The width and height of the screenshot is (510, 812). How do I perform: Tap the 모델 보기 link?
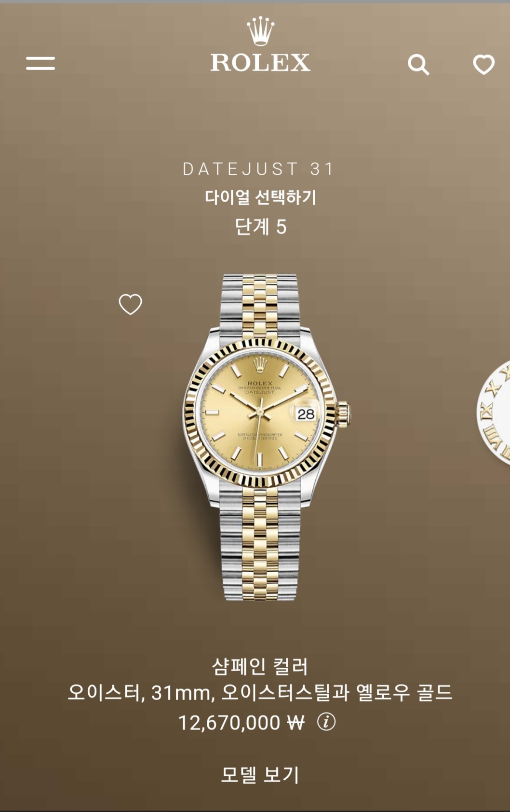(x=260, y=775)
